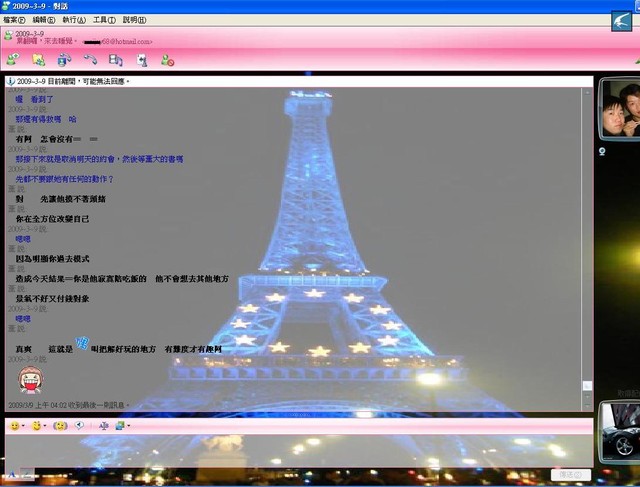The height and width of the screenshot is (487, 640).
Task: Open the activities icon in toolbar
Action: click(116, 60)
